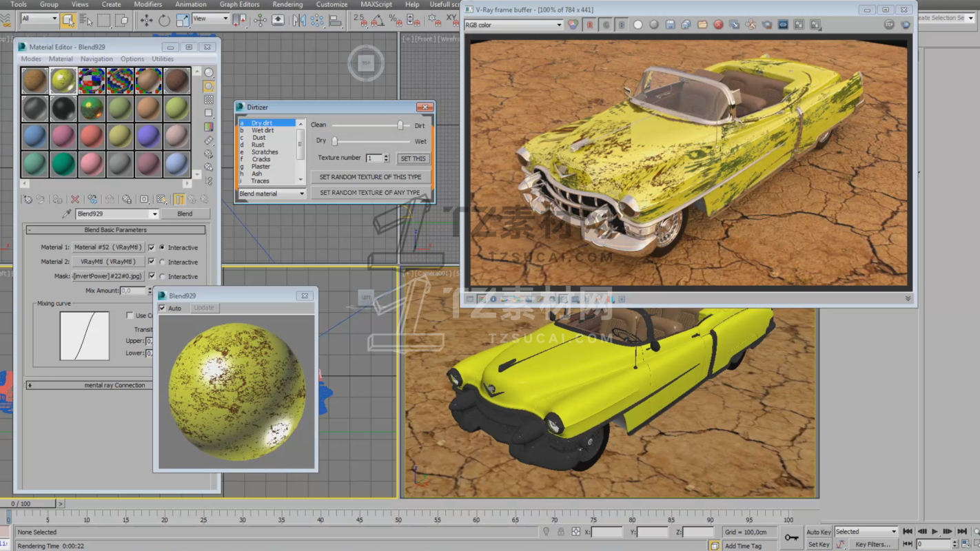Screen dimensions: 980x551
Task: Clear image with red frame buffer button
Action: tap(718, 25)
